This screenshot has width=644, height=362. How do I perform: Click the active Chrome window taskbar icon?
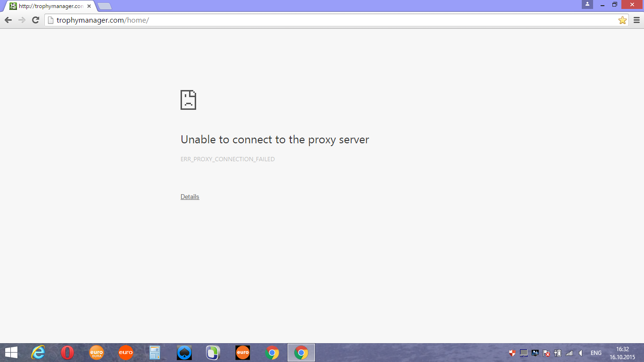coord(301,353)
